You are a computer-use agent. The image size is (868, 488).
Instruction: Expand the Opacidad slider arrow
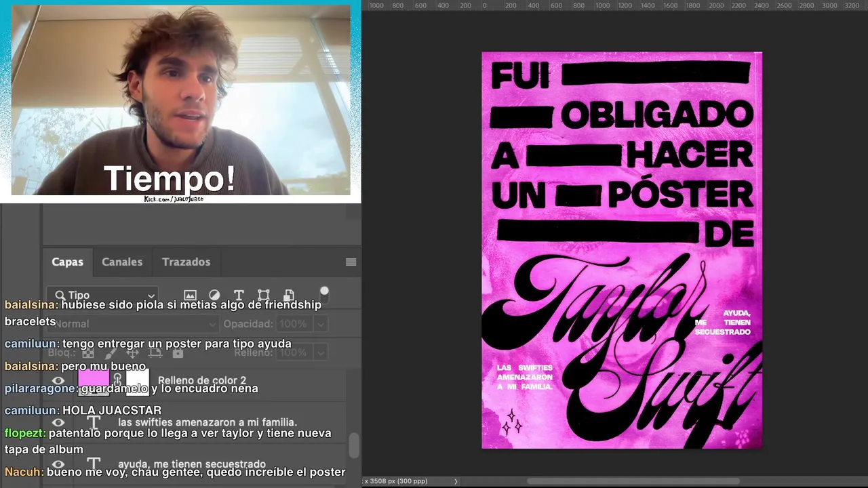click(x=320, y=324)
